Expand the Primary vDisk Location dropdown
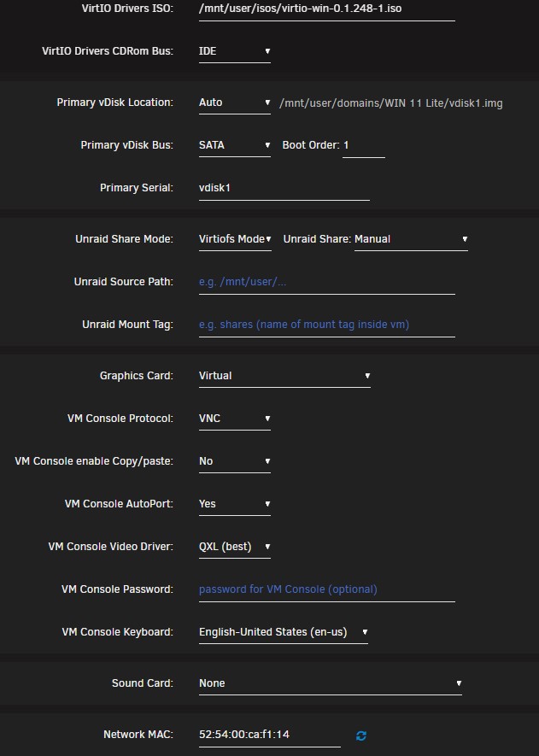Image resolution: width=539 pixels, height=756 pixels. click(234, 103)
